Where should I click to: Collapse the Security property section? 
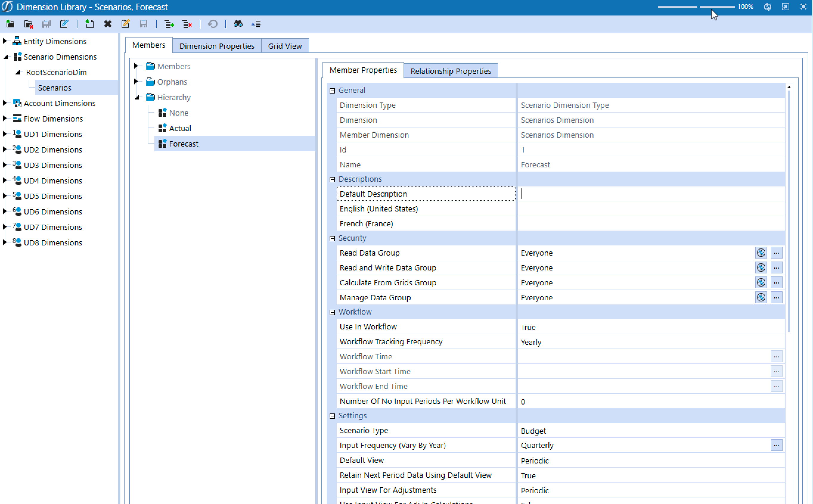click(x=332, y=238)
